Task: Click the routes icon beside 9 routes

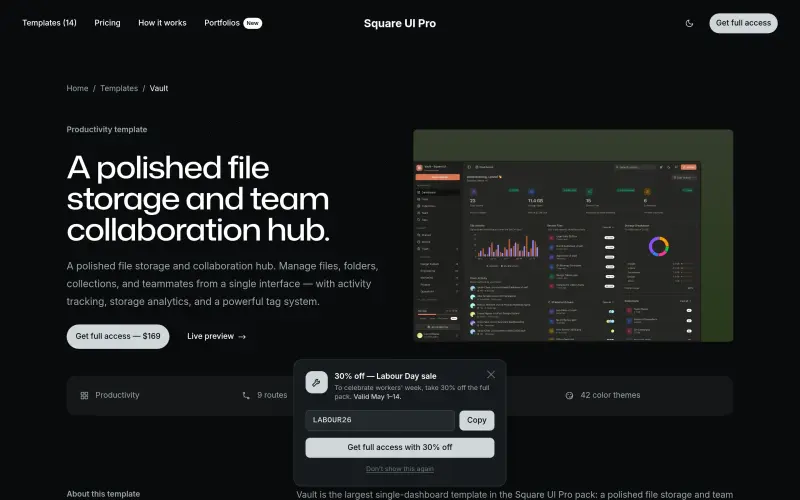Action: click(246, 395)
